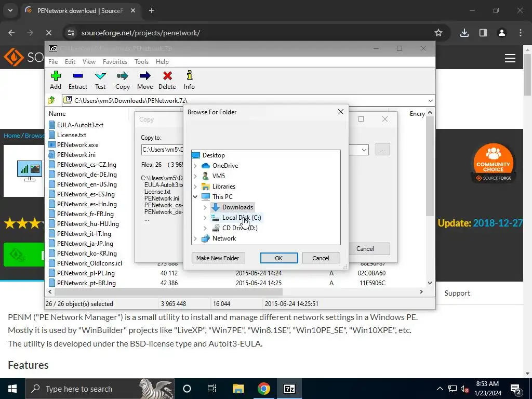Close the Browse For Folder dialog
Screen dimensions: 532x399
(341, 112)
